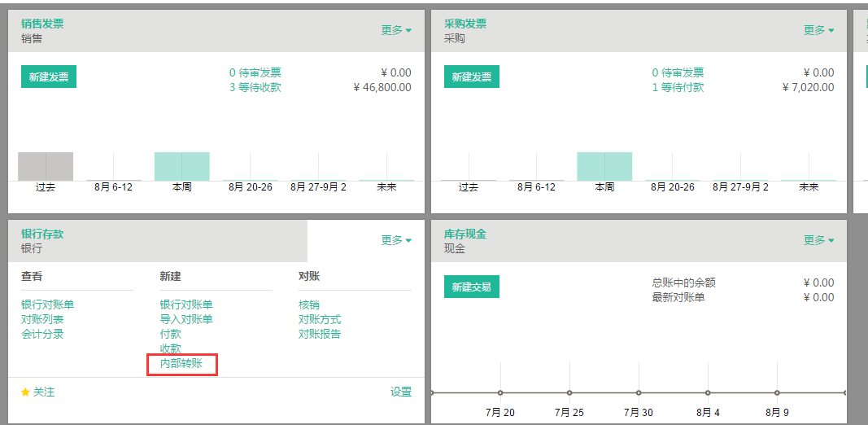This screenshot has width=868, height=425.
Task: Click 银行对账单 under 查看 column
Action: click(47, 305)
